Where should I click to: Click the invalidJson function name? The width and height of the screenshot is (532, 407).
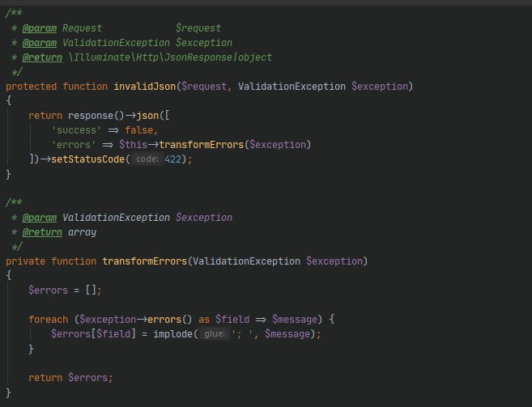coord(144,87)
